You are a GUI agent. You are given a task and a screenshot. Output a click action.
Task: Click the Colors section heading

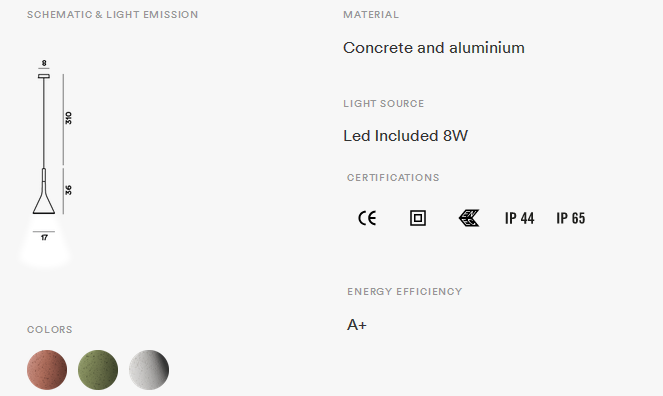[x=50, y=330]
